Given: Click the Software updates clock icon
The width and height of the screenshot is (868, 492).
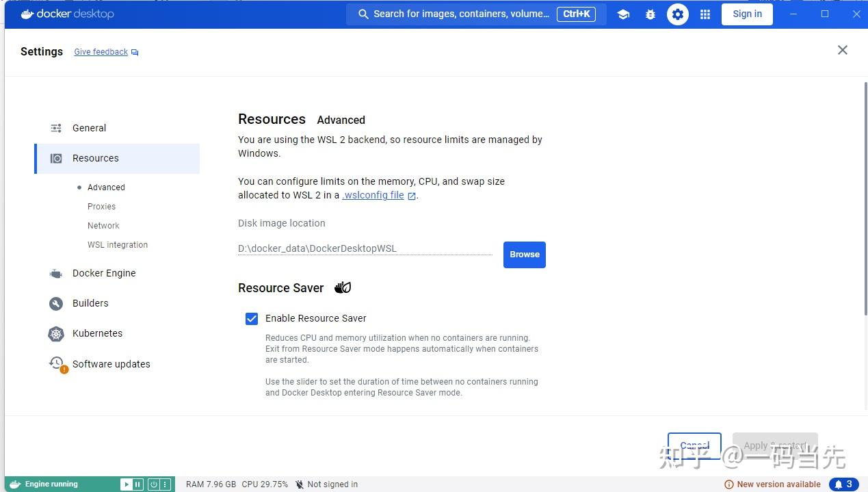Looking at the screenshot, I should click(57, 364).
